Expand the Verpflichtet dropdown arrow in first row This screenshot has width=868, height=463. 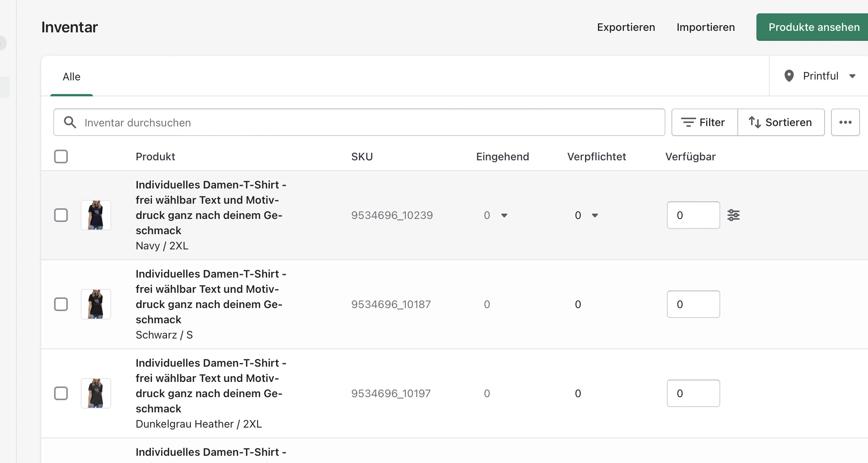tap(595, 216)
